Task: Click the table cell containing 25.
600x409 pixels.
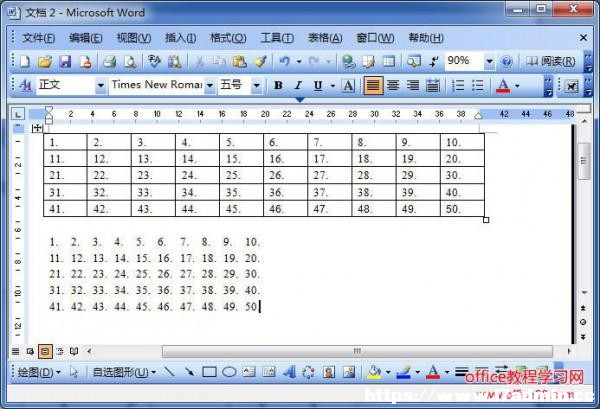Action: [241, 175]
